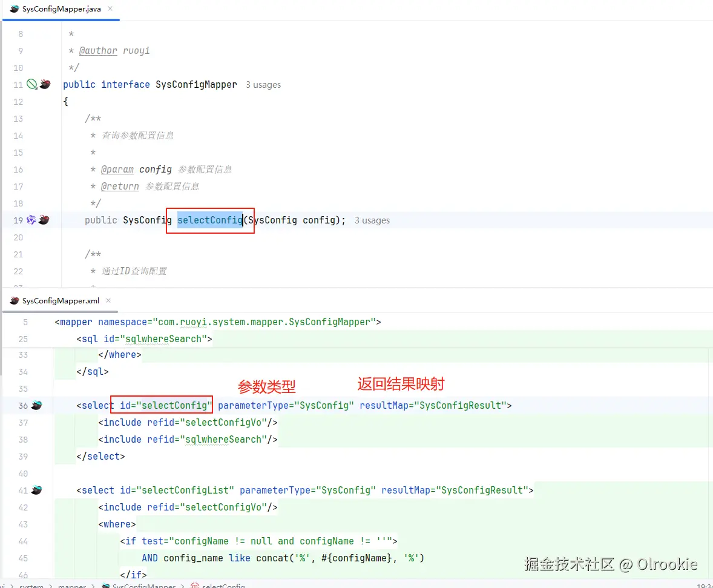The image size is (713, 588).
Task: Click the id="selectConfig" attribute on line 36
Action: click(x=166, y=406)
